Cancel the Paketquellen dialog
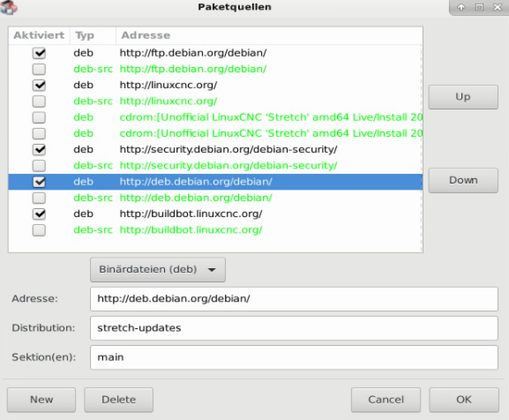 click(386, 400)
